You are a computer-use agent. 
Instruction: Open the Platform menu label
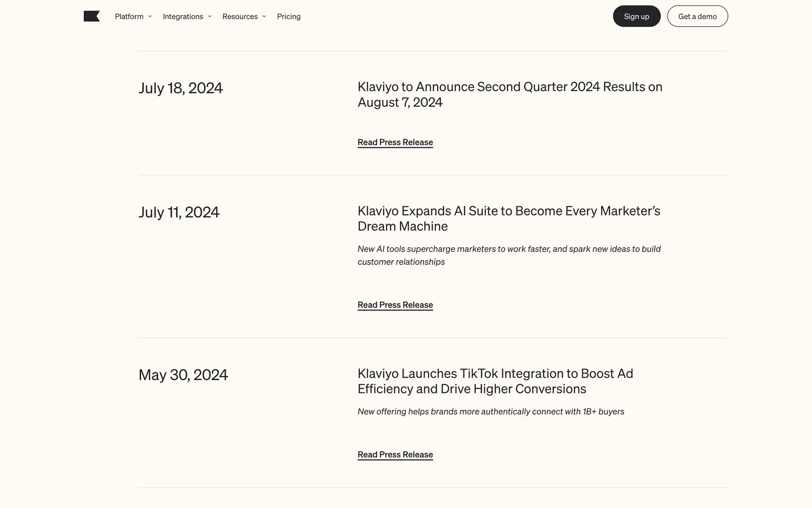129,17
